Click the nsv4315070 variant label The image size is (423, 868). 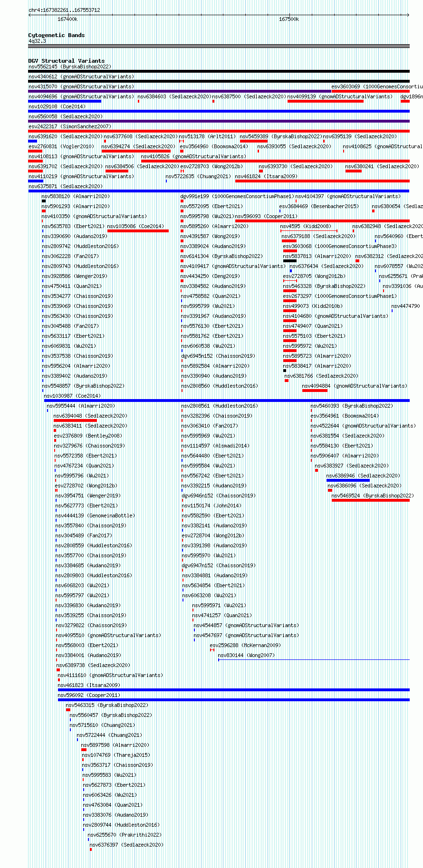tap(81, 86)
